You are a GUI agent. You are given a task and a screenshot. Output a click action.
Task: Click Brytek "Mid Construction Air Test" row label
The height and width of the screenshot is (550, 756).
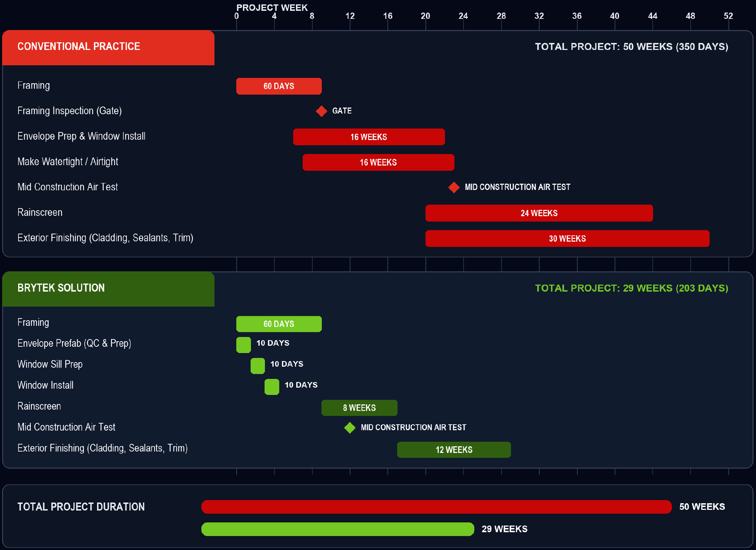coord(66,427)
